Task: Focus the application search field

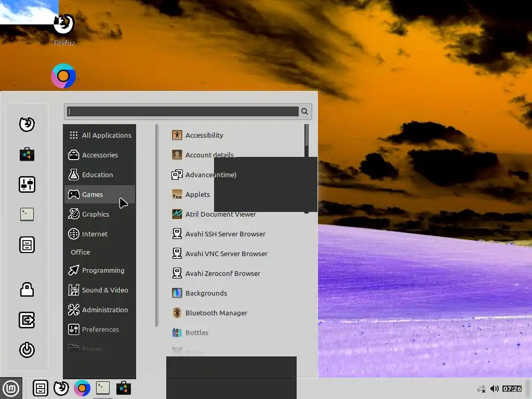Action: 182,111
